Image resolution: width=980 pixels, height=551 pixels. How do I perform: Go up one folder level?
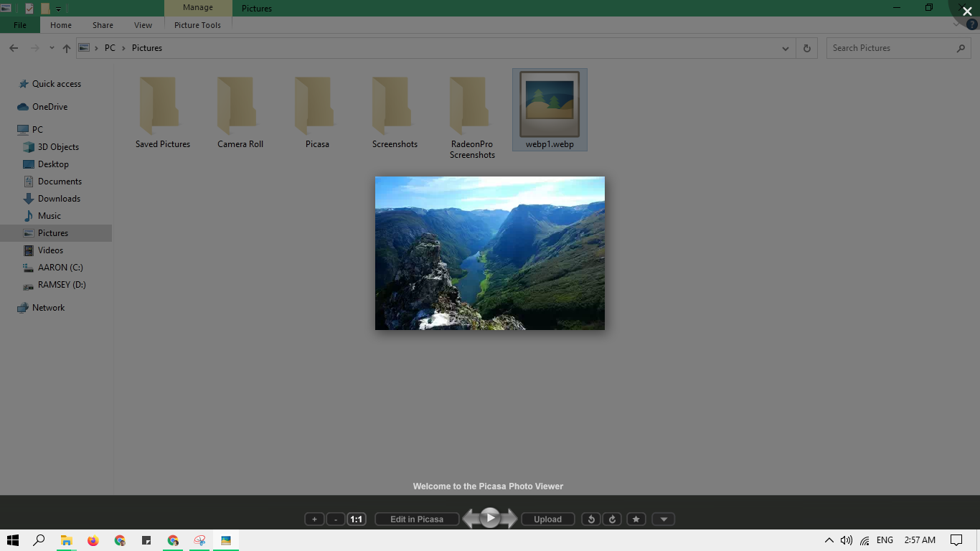click(x=67, y=48)
